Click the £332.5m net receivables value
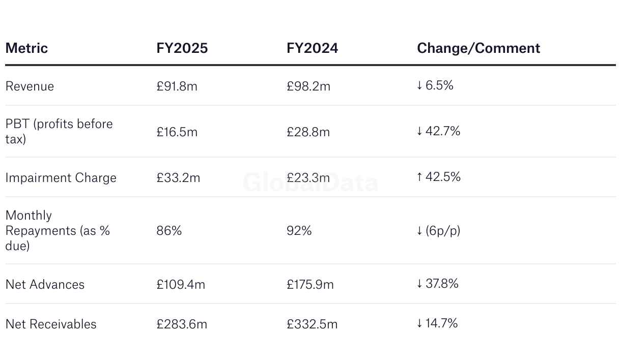621x364 pixels. [x=312, y=324]
